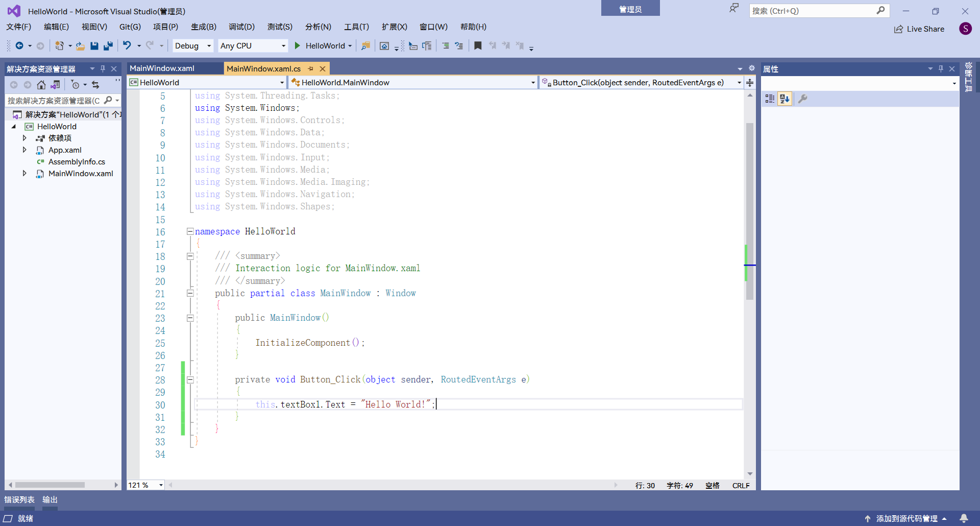The height and width of the screenshot is (526, 980).
Task: Undo the last edit
Action: coord(127,46)
